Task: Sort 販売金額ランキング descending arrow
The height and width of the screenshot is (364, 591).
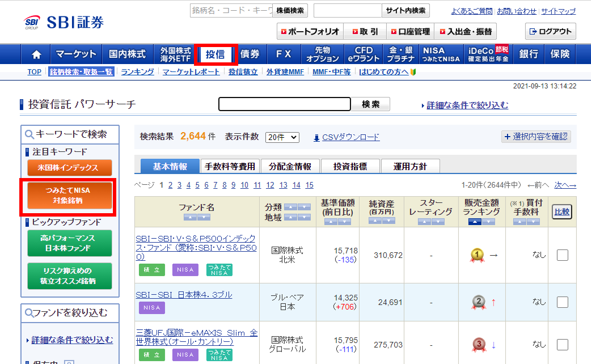Action: point(488,222)
